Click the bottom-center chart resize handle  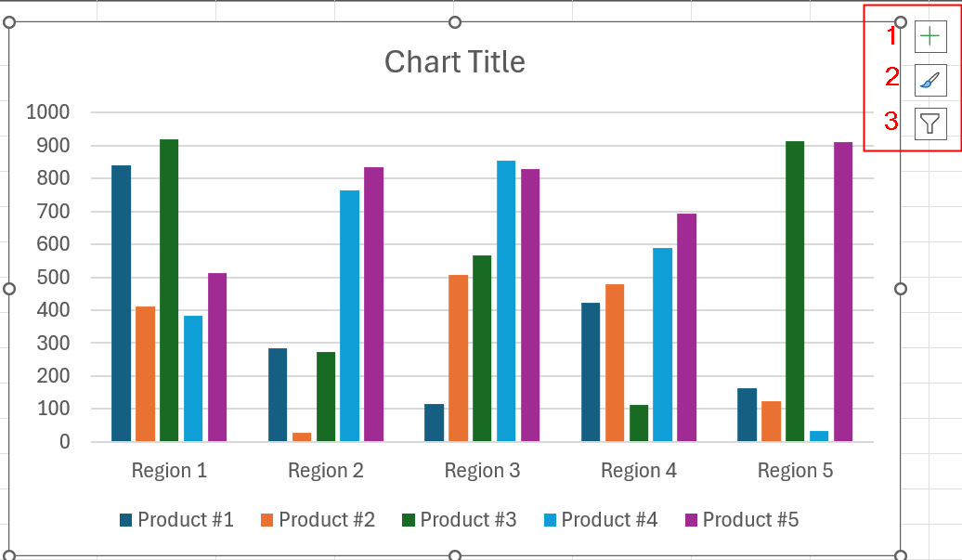(x=455, y=555)
